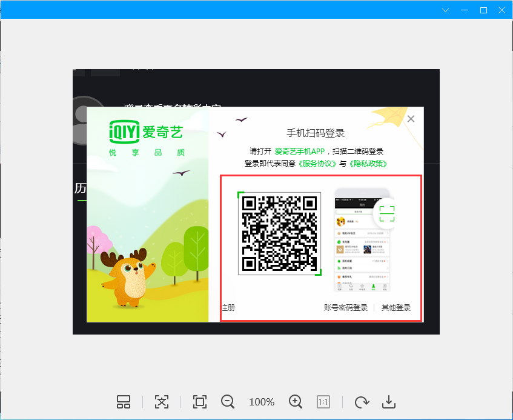
Task: Click the 100% zoom level text
Action: click(x=262, y=402)
